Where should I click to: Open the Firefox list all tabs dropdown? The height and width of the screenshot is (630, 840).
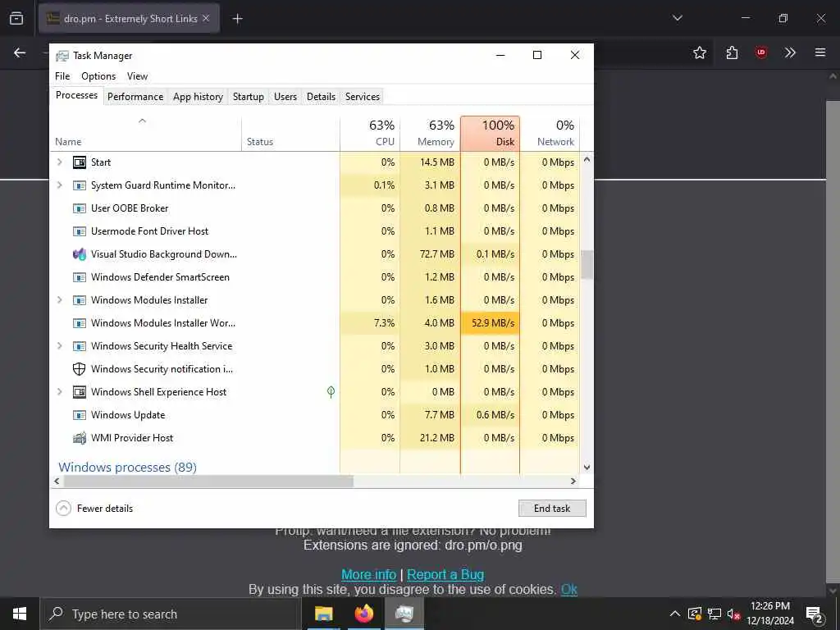678,18
